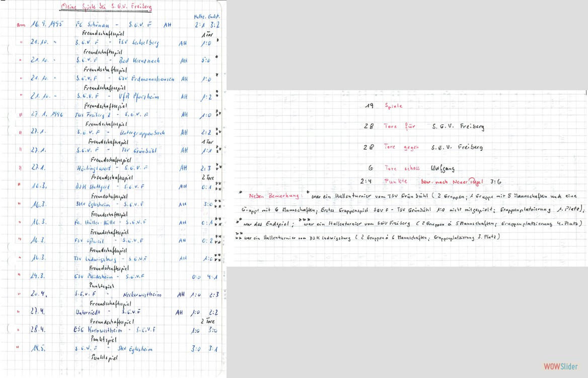Click the Tore für S.G.V. Freiberg line
This screenshot has width=588, height=378.
[x=424, y=127]
